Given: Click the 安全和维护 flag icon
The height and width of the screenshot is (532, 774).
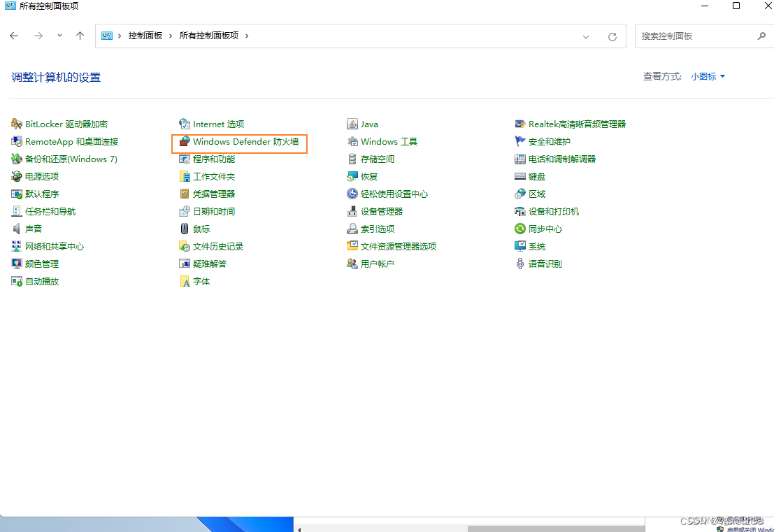Looking at the screenshot, I should 519,142.
